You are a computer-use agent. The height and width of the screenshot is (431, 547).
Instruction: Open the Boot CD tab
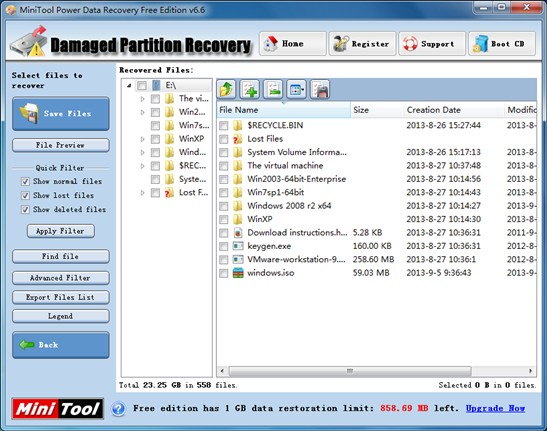point(502,44)
